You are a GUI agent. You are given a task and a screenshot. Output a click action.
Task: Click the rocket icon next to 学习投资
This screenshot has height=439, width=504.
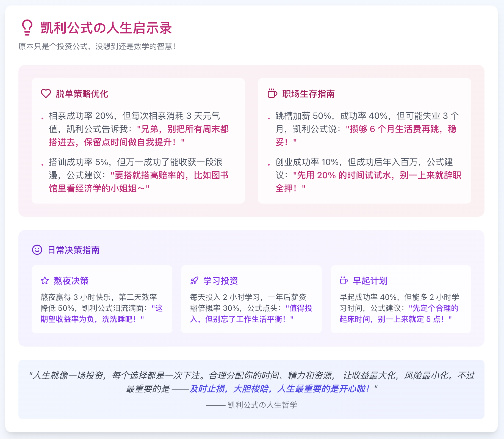(194, 281)
